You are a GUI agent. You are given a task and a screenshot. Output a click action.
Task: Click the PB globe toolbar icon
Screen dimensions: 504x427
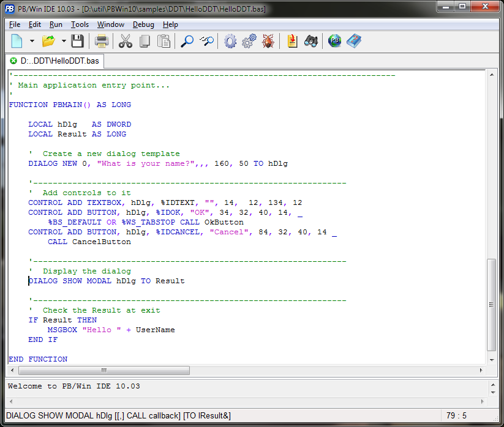(334, 41)
